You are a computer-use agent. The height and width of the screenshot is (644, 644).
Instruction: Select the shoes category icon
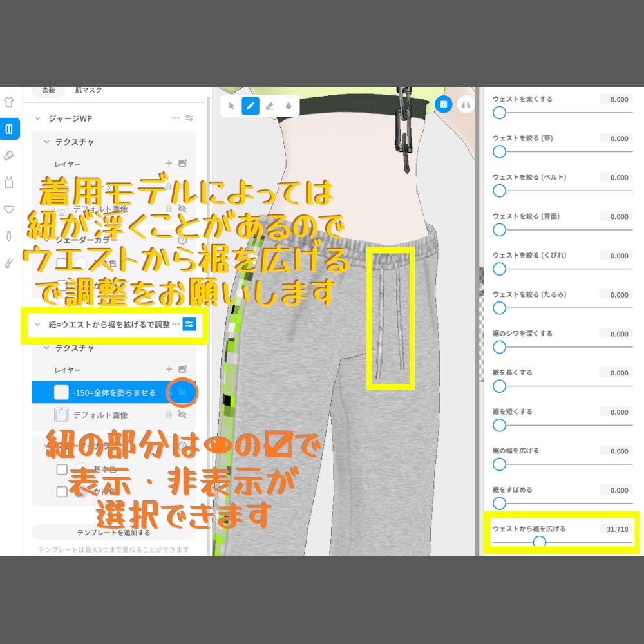[x=9, y=156]
